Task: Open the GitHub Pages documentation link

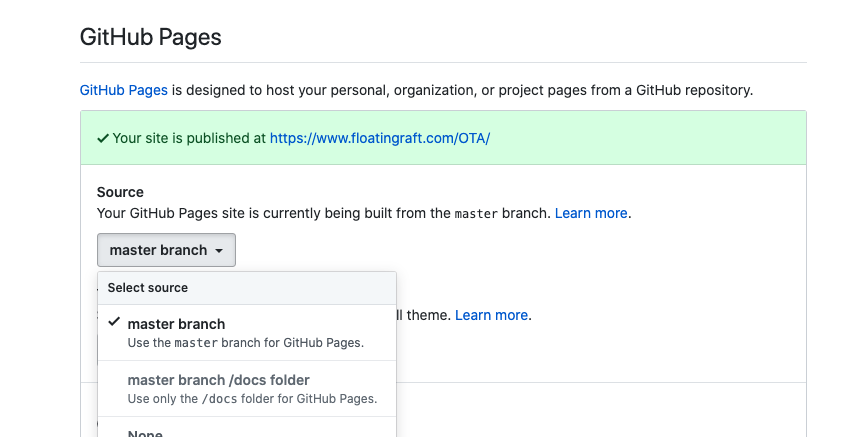Action: coord(123,90)
